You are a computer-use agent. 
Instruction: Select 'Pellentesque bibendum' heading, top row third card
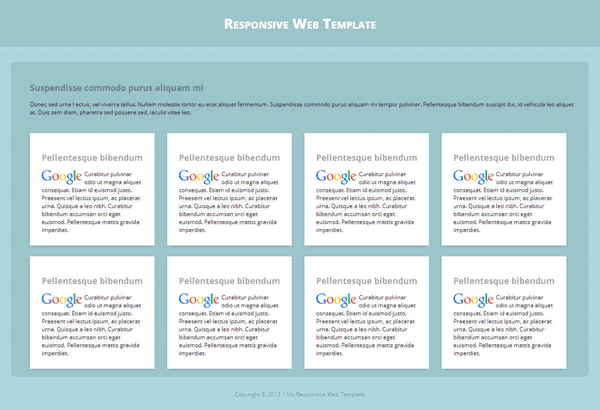pyautogui.click(x=367, y=158)
